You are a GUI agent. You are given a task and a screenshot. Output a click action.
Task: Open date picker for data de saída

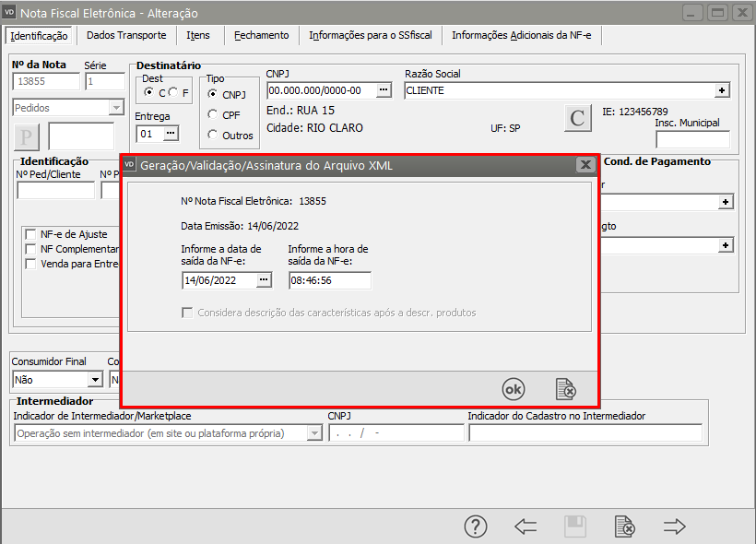[264, 280]
